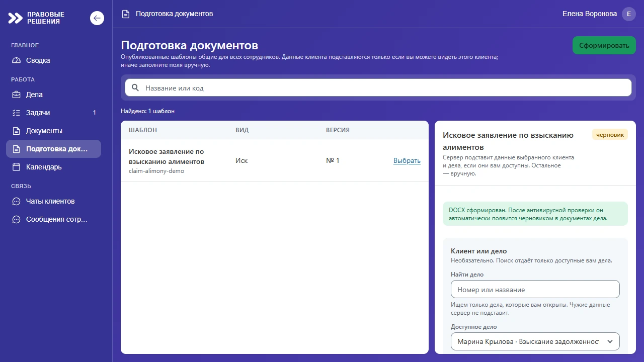Open the user avatar Е
The width and height of the screenshot is (644, 362).
coord(629,14)
